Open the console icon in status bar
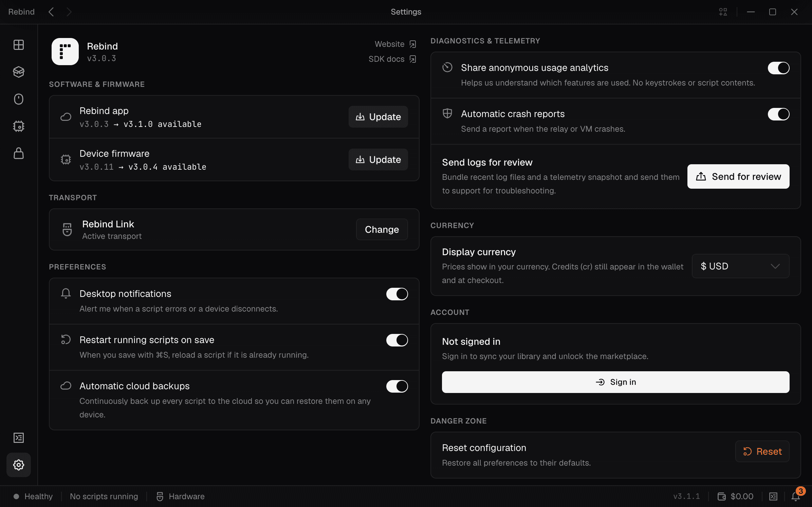The width and height of the screenshot is (812, 507). (773, 496)
